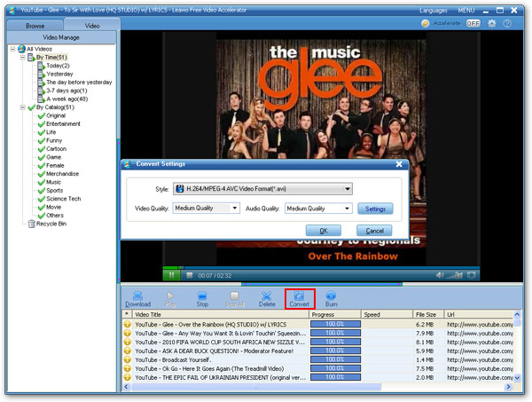Select the Entertainment catalog
The image size is (532, 402).
coord(59,124)
